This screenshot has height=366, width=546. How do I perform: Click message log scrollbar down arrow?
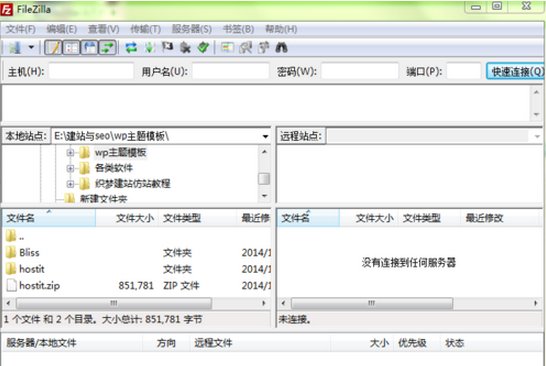[536, 114]
